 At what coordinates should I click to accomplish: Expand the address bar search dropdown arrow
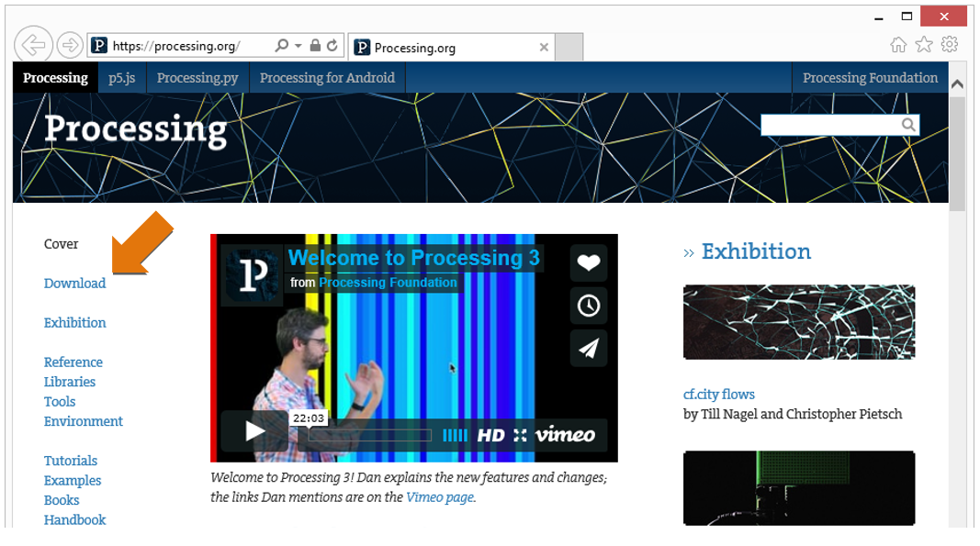pos(299,46)
